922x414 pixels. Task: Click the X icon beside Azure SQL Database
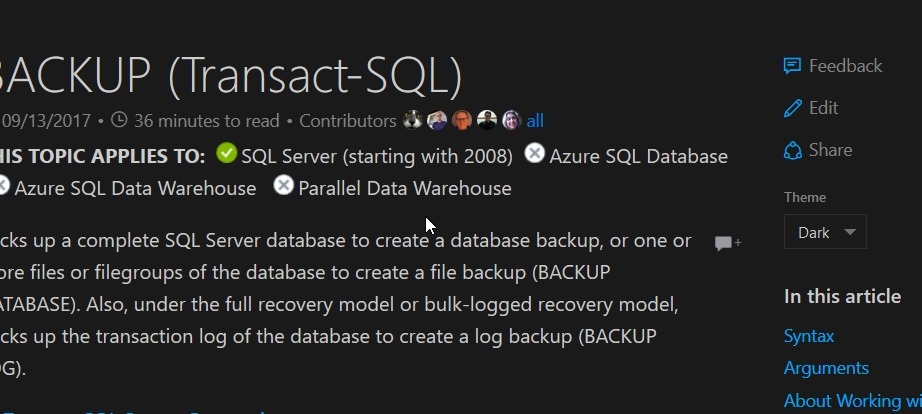[x=535, y=154]
